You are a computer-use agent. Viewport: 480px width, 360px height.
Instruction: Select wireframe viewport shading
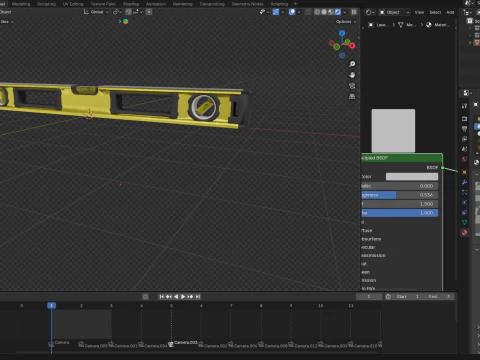pyautogui.click(x=317, y=12)
